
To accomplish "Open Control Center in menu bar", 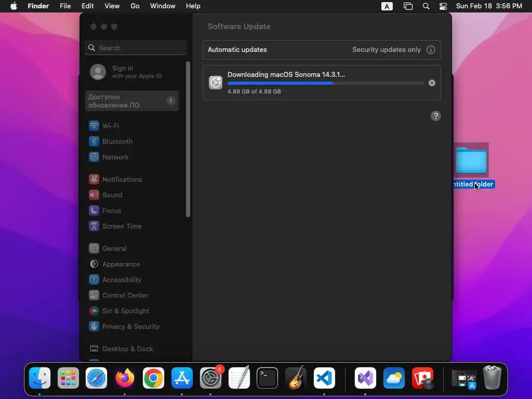I will tap(443, 6).
